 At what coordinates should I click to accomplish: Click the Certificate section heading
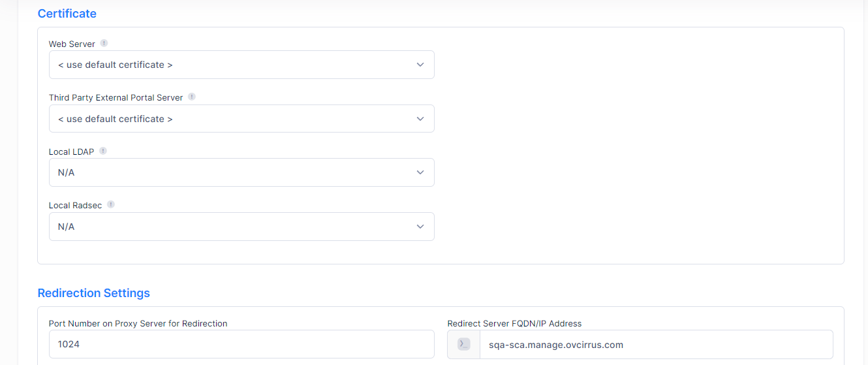tap(67, 14)
